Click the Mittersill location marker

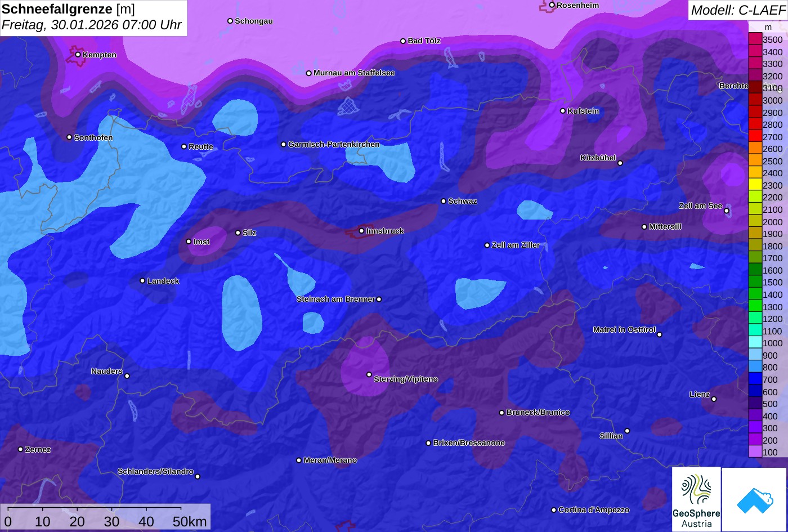644,227
